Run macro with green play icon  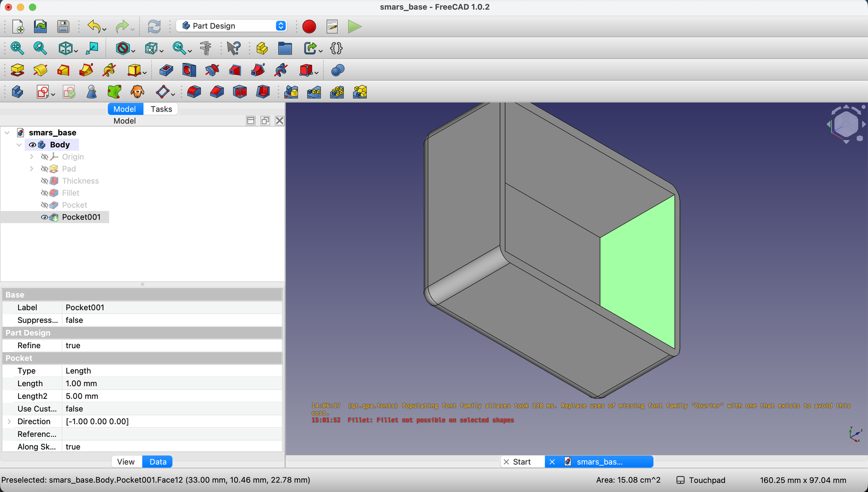click(x=355, y=26)
